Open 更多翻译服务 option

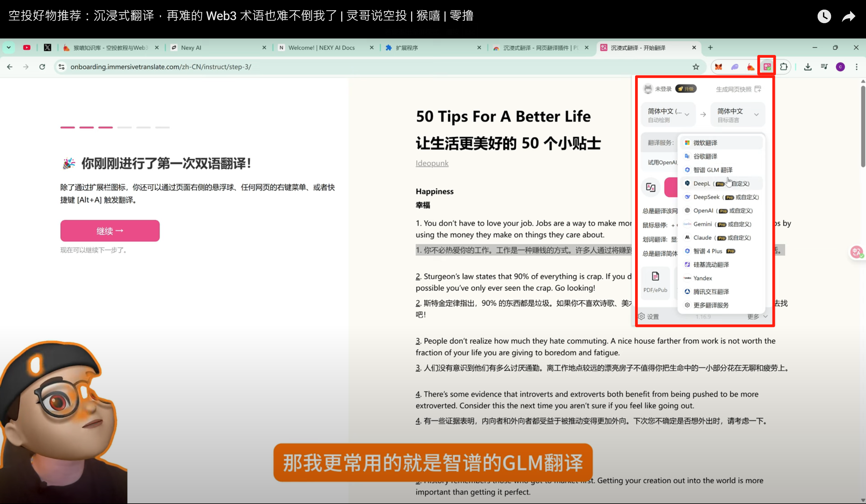(721, 305)
